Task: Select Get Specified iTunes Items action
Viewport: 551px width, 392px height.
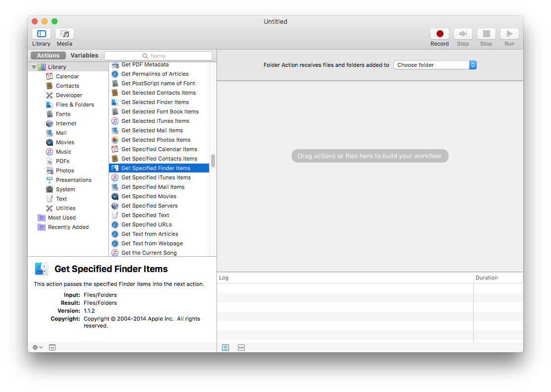Action: [159, 177]
